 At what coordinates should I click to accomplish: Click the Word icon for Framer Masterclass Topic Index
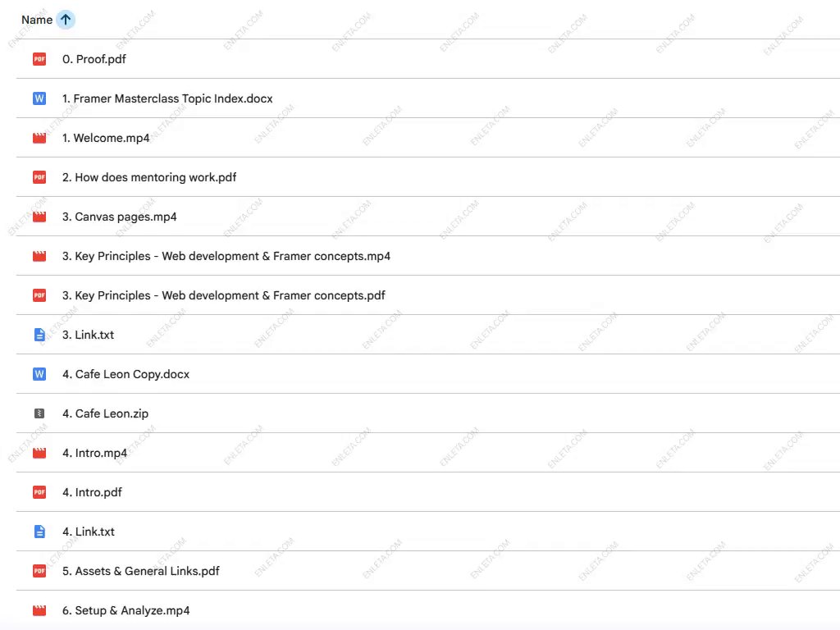[39, 98]
